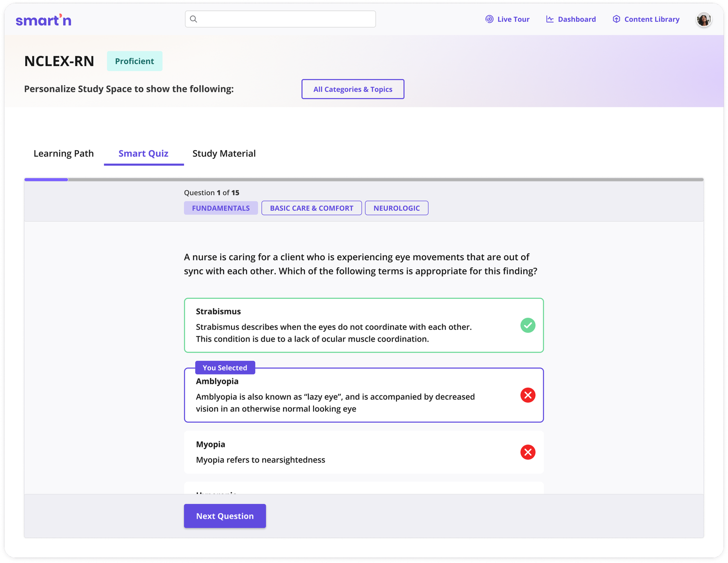Select the Strabismus answer option
This screenshot has width=728, height=563.
click(x=340, y=324)
